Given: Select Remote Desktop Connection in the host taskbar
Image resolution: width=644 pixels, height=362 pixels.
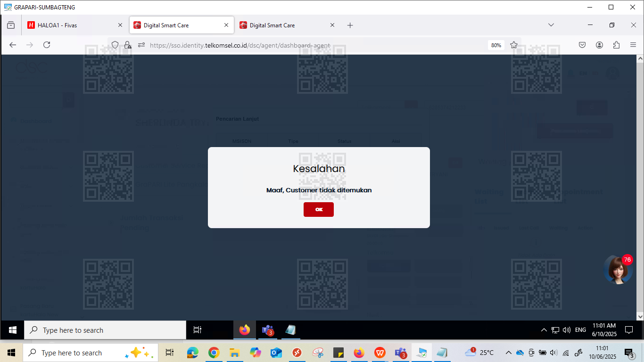Looking at the screenshot, I should point(422,353).
